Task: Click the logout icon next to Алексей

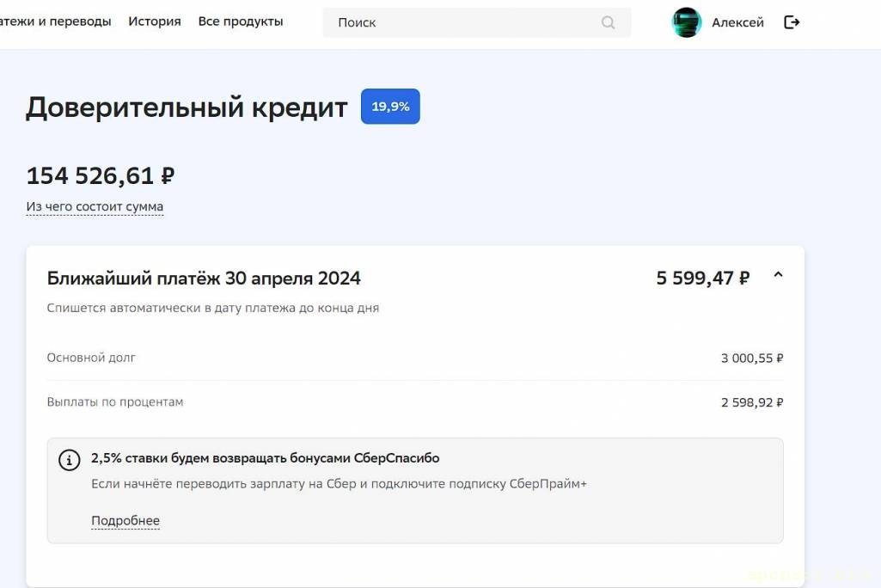Action: tap(792, 22)
